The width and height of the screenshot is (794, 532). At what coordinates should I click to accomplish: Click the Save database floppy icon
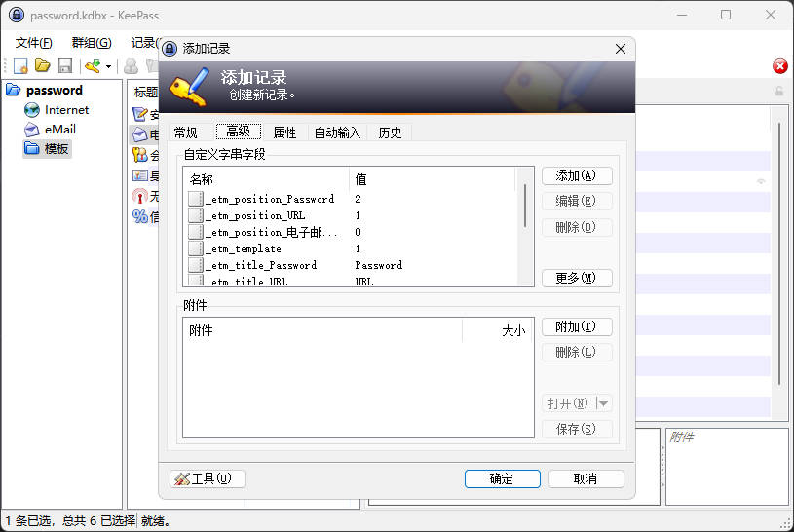[65, 66]
